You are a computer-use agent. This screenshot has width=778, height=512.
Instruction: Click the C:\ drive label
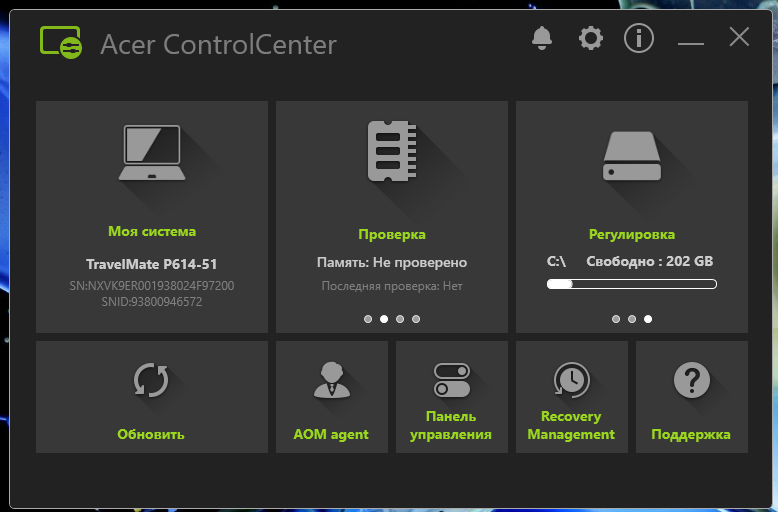[x=556, y=261]
